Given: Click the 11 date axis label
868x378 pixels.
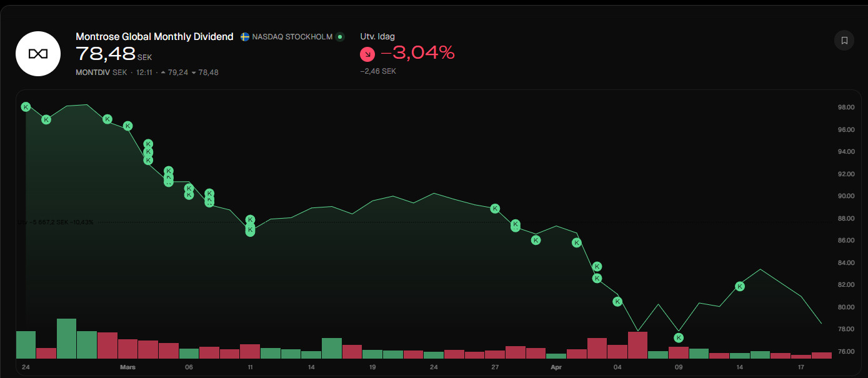Looking at the screenshot, I should pos(250,367).
